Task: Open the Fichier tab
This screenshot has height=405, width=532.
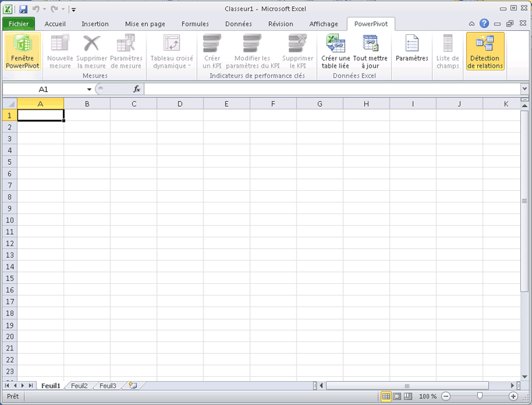Action: click(18, 24)
